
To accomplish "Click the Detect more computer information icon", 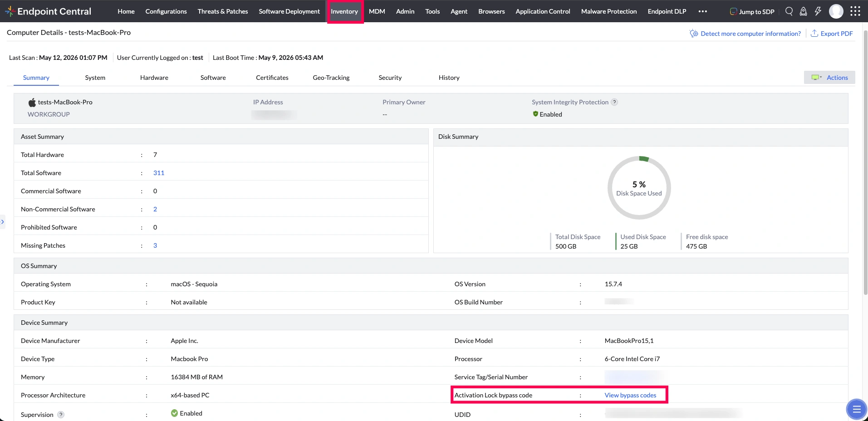I will pos(694,33).
